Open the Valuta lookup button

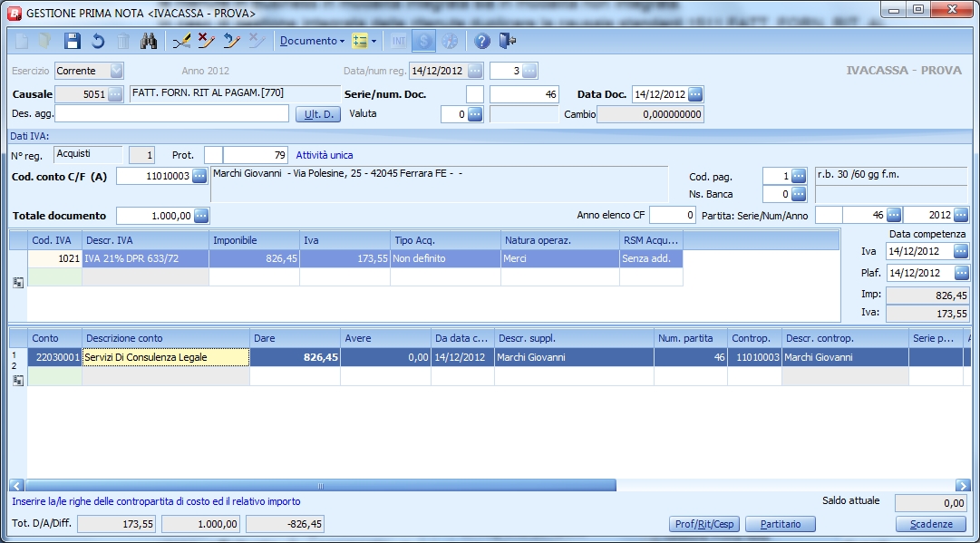[475, 114]
